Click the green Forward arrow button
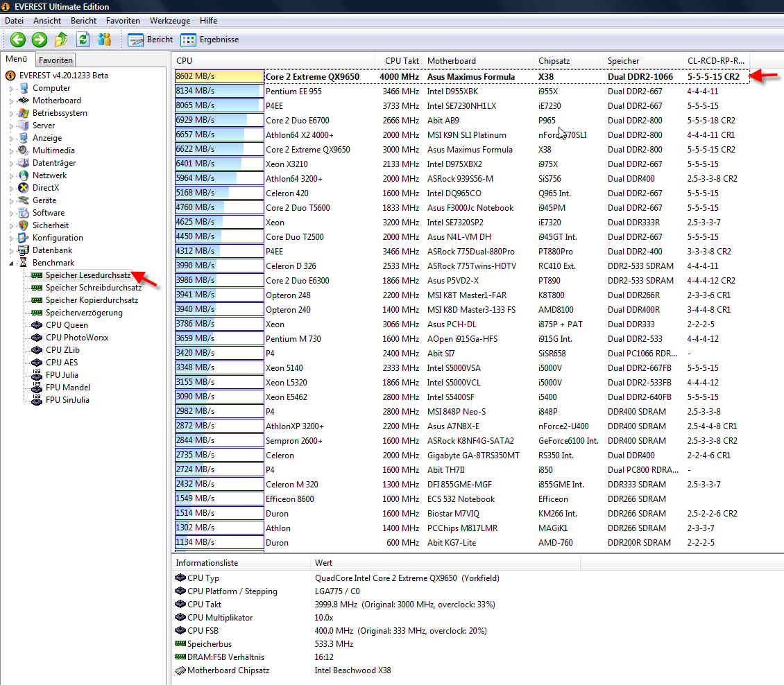 coord(40,40)
